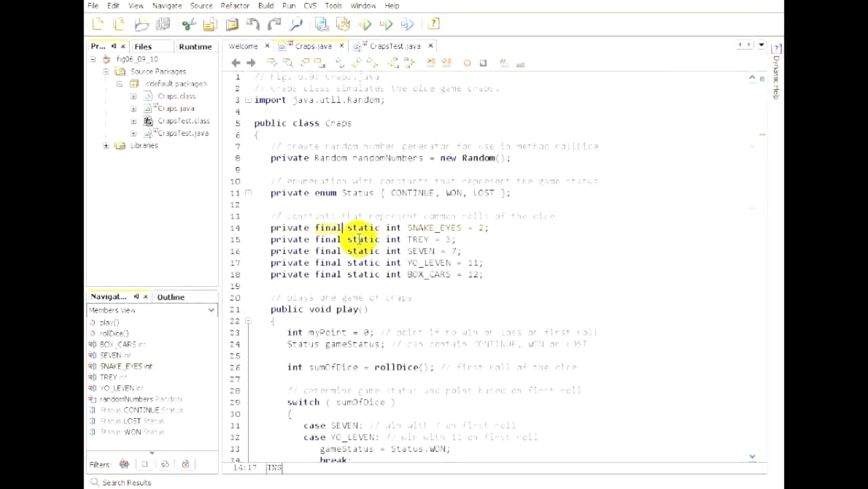The width and height of the screenshot is (868, 489).
Task: Click the Copy toolbar icon
Action: click(210, 24)
